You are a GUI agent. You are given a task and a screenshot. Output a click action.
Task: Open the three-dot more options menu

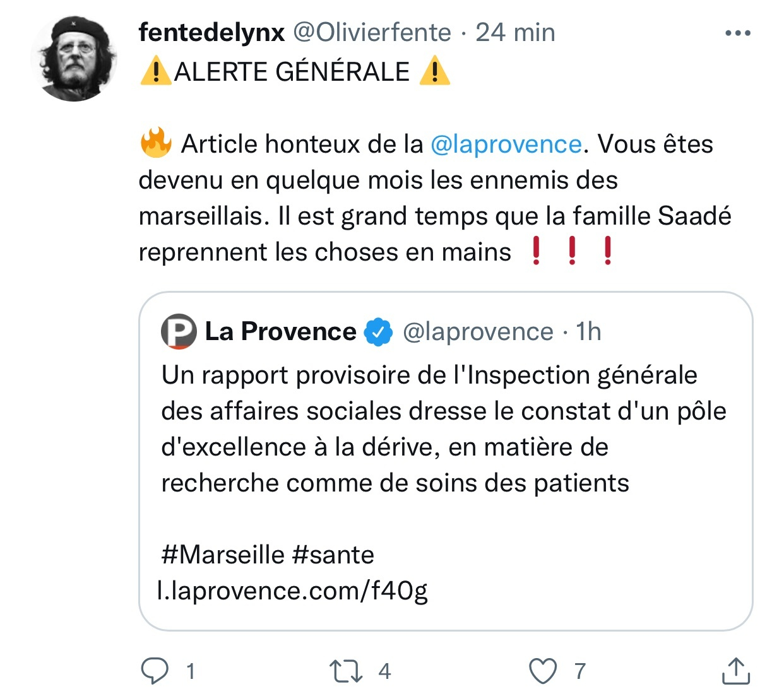[x=737, y=33]
